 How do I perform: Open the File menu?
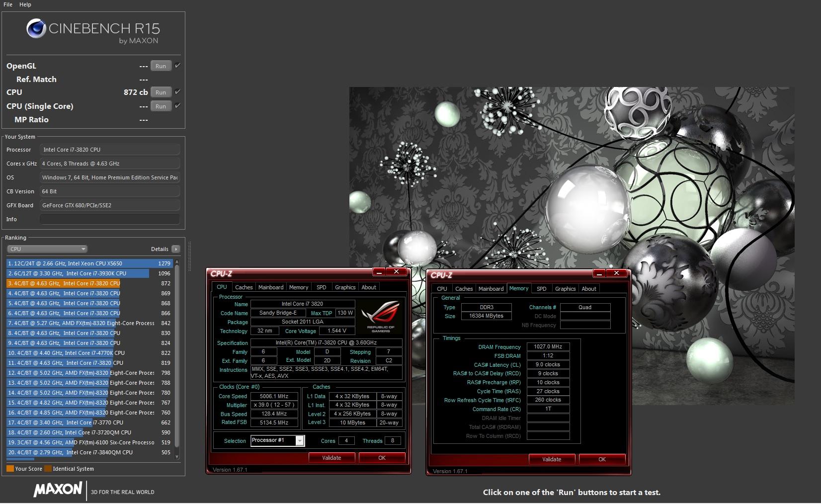coord(8,4)
